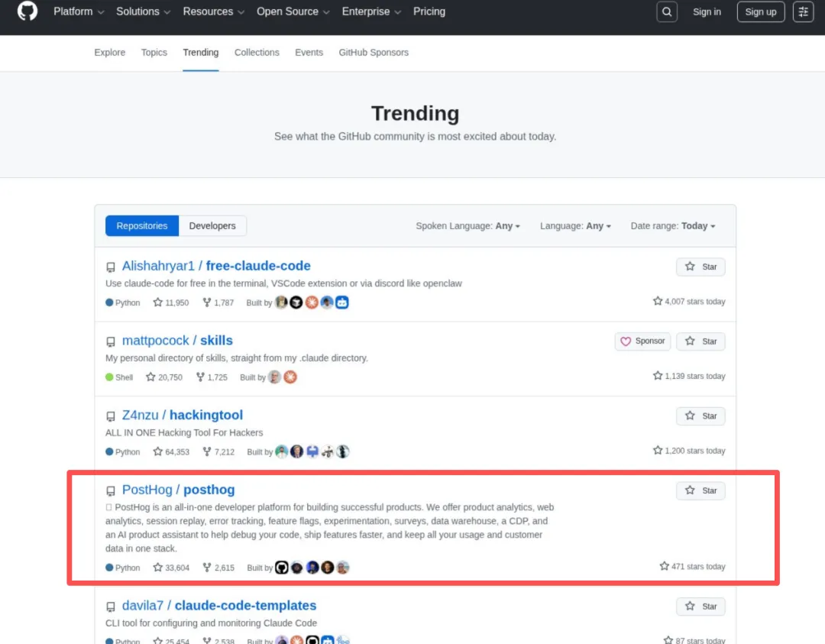
Task: Star the PostHog posthog repository
Action: (x=700, y=490)
